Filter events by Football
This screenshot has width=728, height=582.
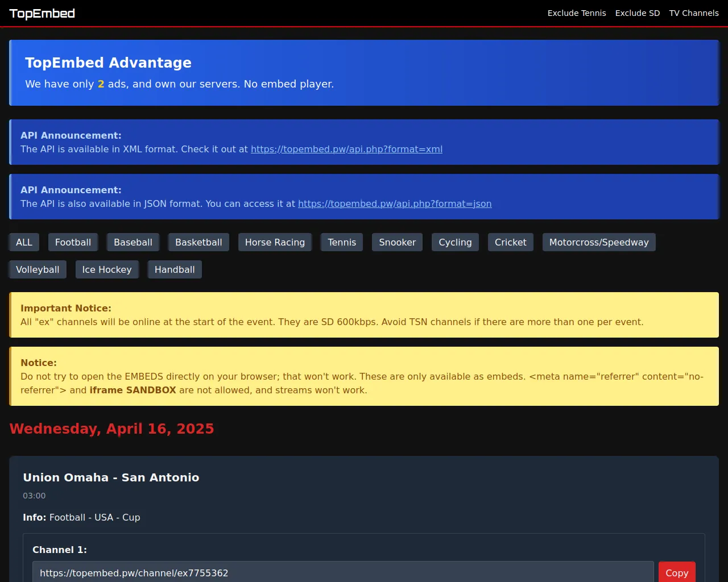[x=73, y=242]
